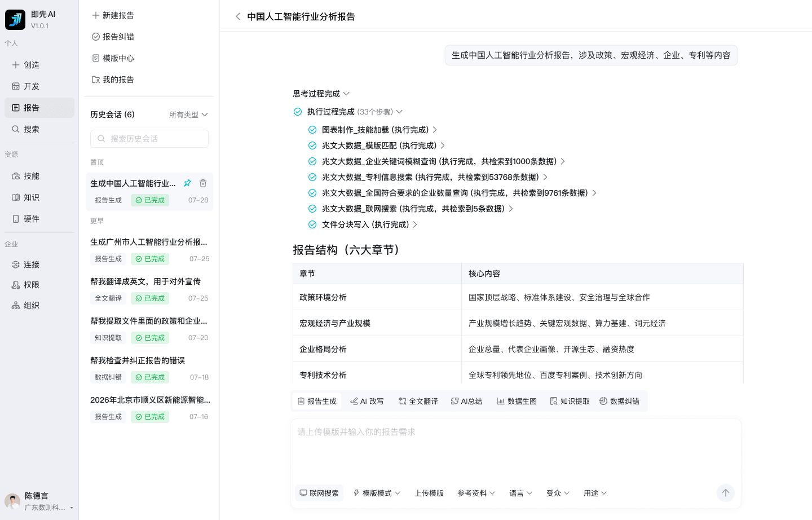Select the 报告生成 tab
The width and height of the screenshot is (812, 520).
[x=317, y=401]
